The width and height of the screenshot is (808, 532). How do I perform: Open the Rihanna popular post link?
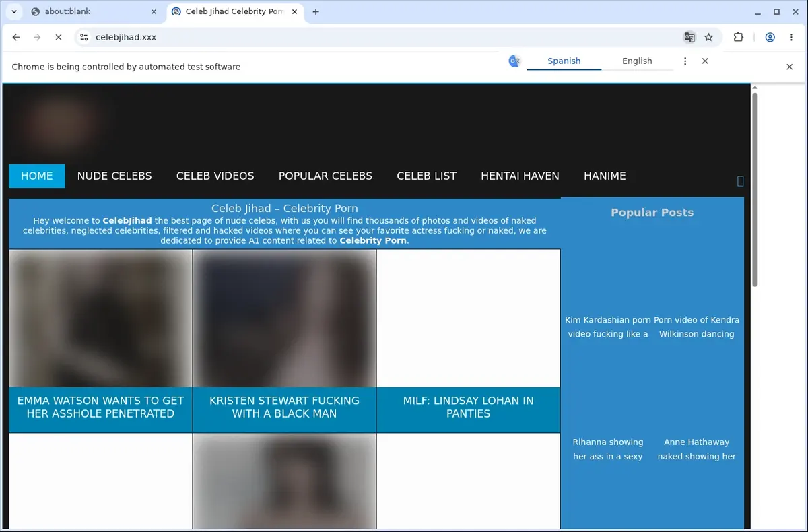(x=608, y=449)
